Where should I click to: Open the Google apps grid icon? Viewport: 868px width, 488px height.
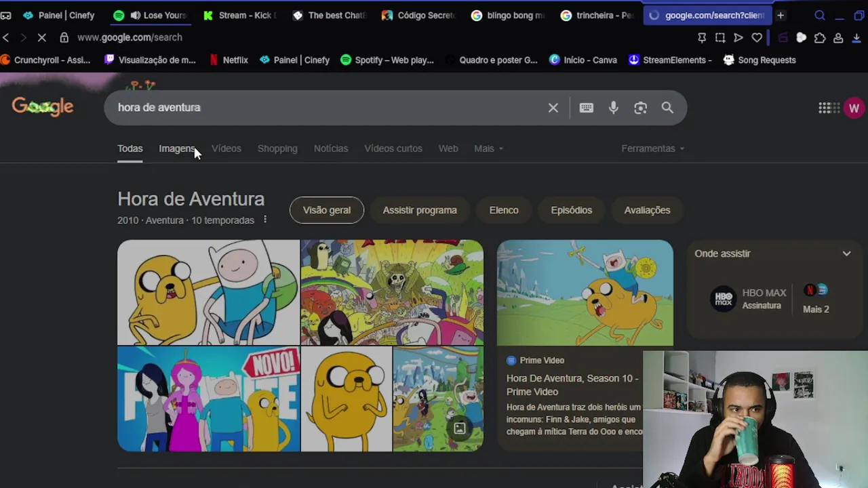pyautogui.click(x=825, y=108)
